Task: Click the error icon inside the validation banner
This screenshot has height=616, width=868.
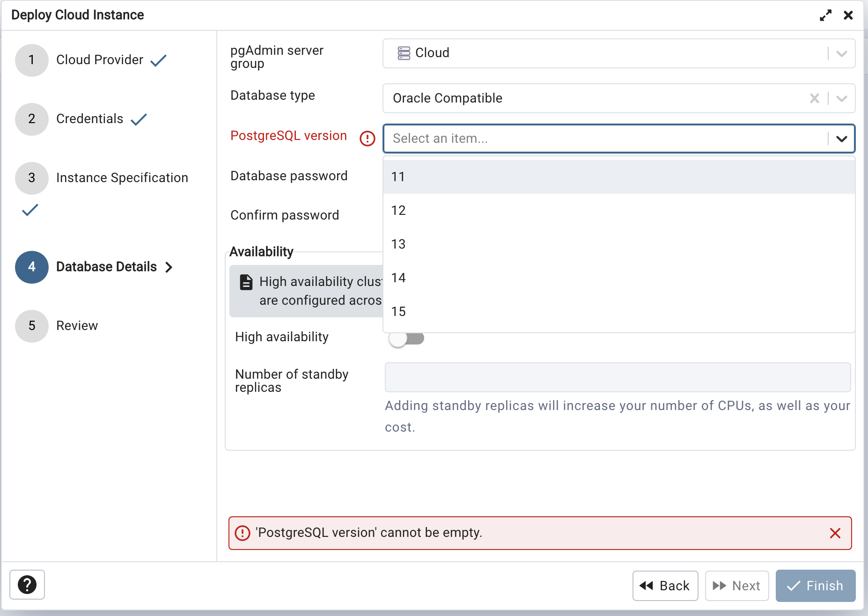Action: [x=243, y=533]
